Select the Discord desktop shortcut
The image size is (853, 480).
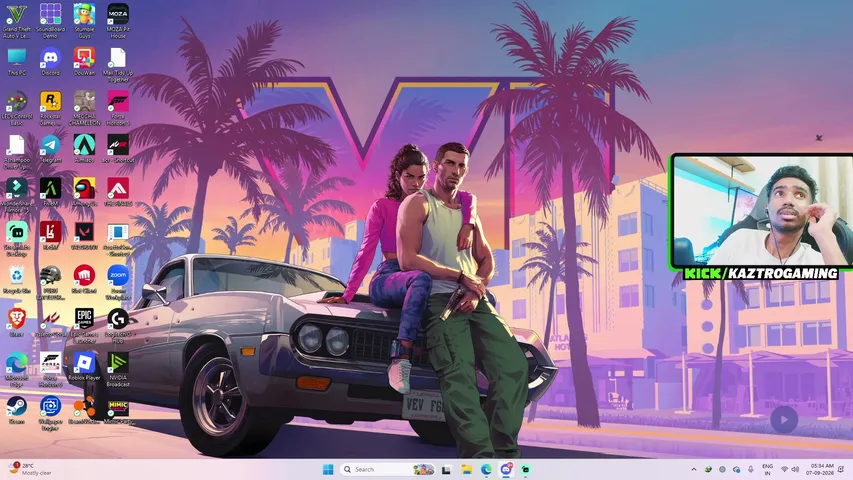click(50, 61)
